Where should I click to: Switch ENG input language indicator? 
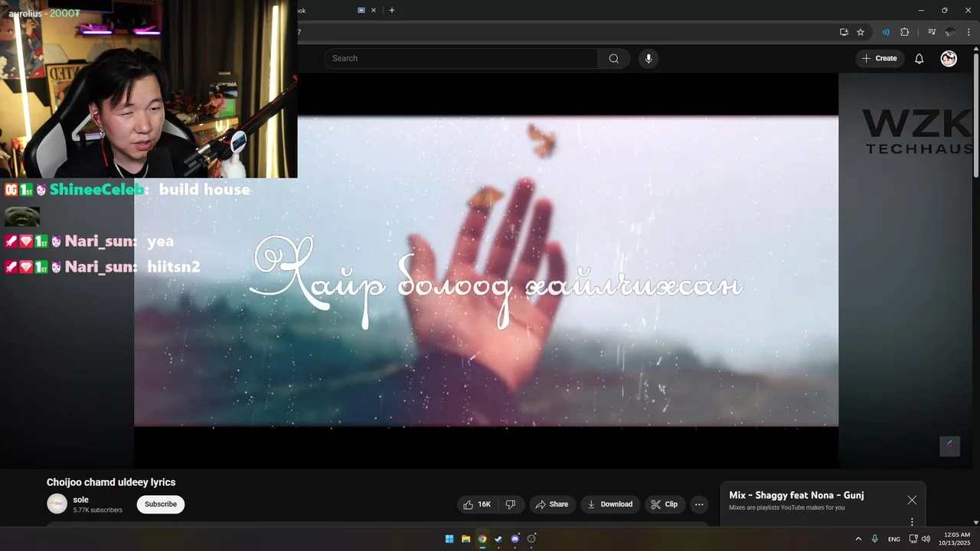pyautogui.click(x=894, y=540)
